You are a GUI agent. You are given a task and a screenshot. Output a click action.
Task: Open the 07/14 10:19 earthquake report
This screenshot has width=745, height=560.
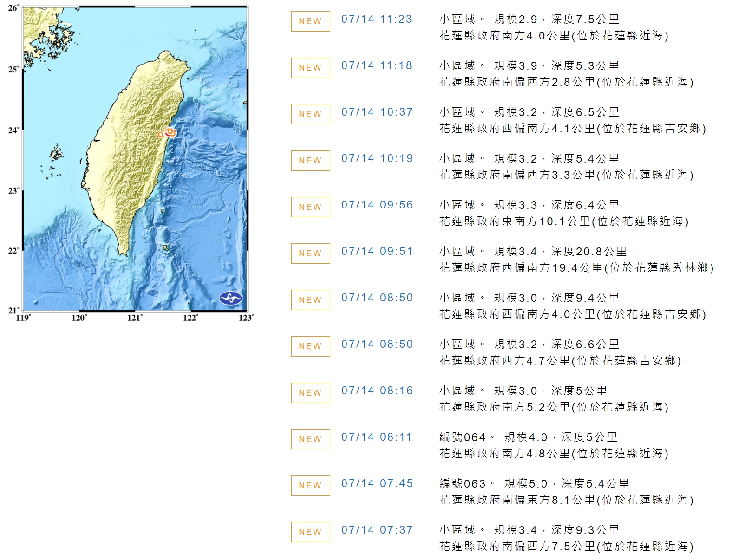click(x=377, y=159)
